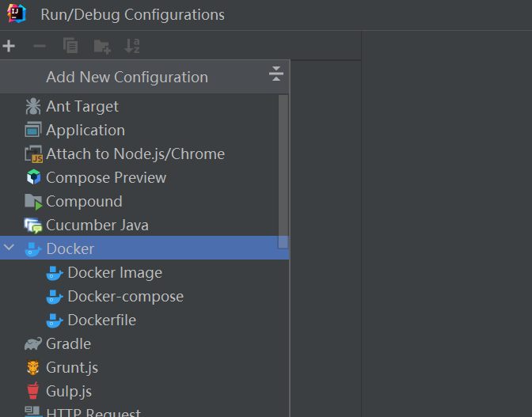
Task: Pick the Compose Preview label
Action: 106,178
